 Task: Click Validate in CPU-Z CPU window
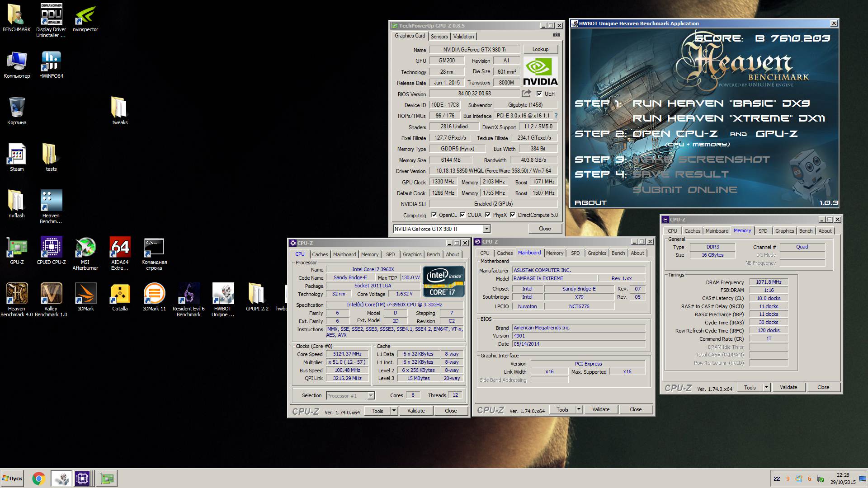(416, 411)
